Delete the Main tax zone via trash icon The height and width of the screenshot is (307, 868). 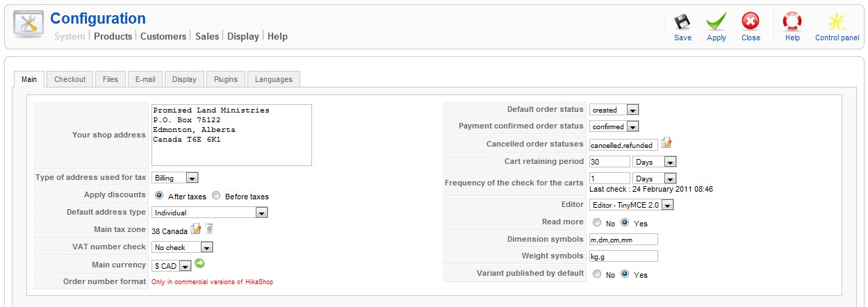(x=209, y=229)
